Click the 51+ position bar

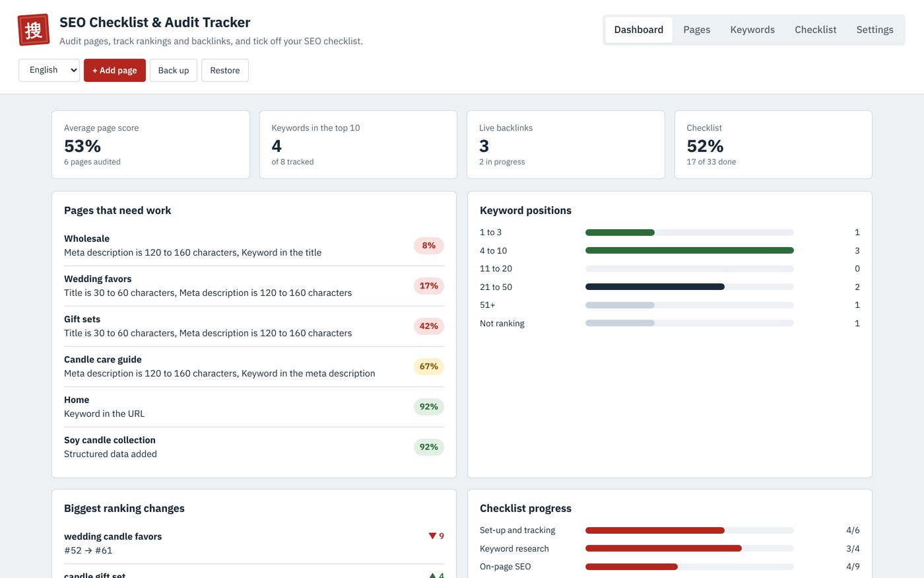(x=690, y=305)
